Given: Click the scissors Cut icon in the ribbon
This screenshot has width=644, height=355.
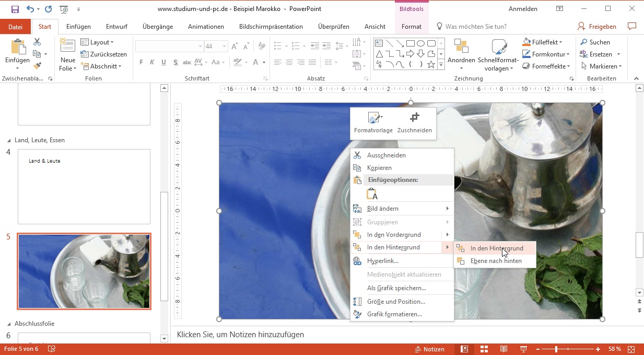Looking at the screenshot, I should 37,42.
